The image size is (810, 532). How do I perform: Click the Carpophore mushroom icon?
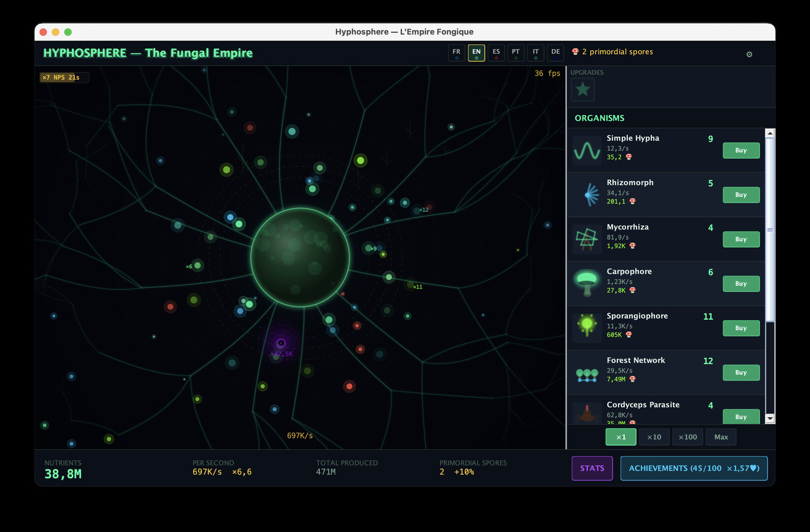(x=587, y=283)
